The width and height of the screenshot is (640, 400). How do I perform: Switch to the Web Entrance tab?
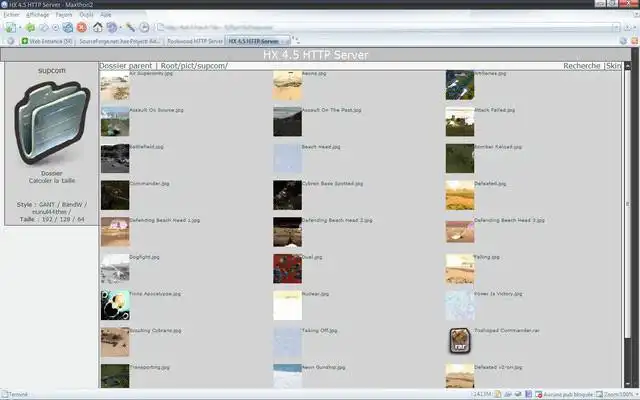tap(47, 41)
